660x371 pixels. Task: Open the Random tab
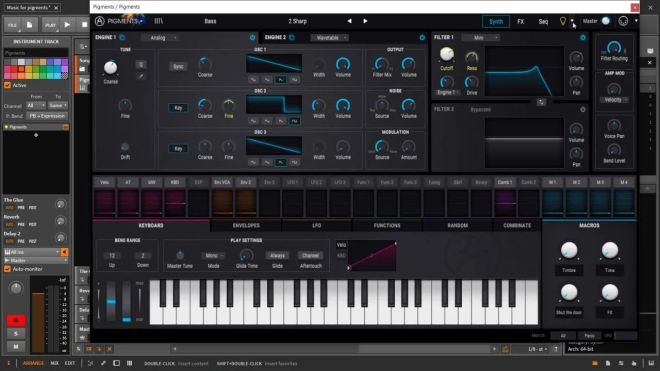click(x=458, y=226)
